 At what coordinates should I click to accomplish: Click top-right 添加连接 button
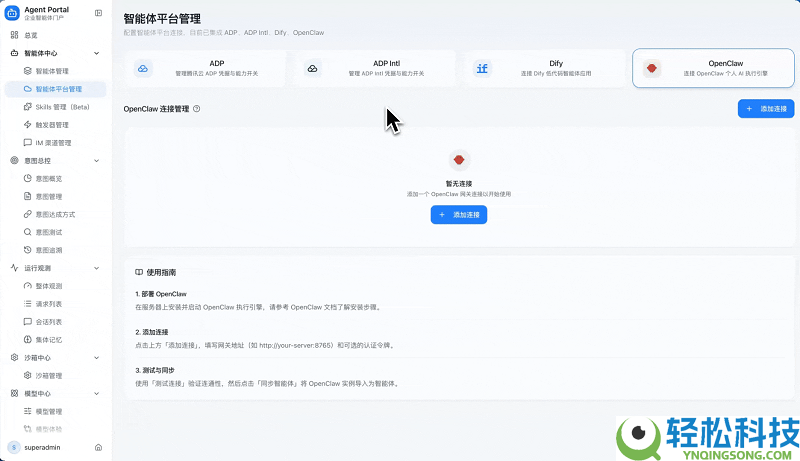[x=766, y=109]
